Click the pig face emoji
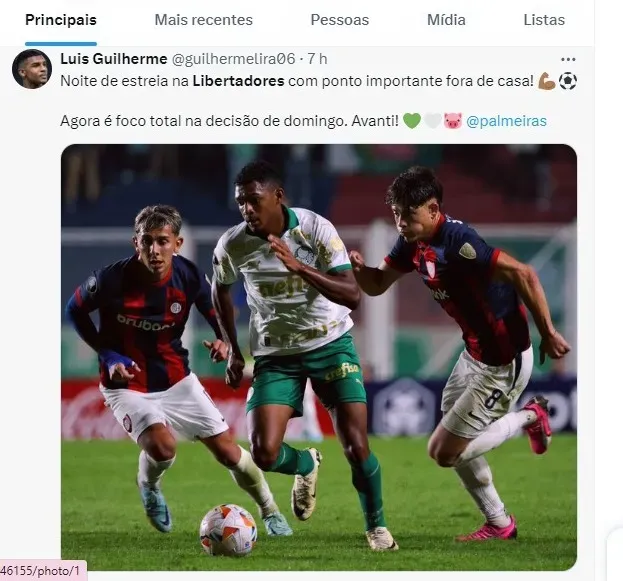 453,121
